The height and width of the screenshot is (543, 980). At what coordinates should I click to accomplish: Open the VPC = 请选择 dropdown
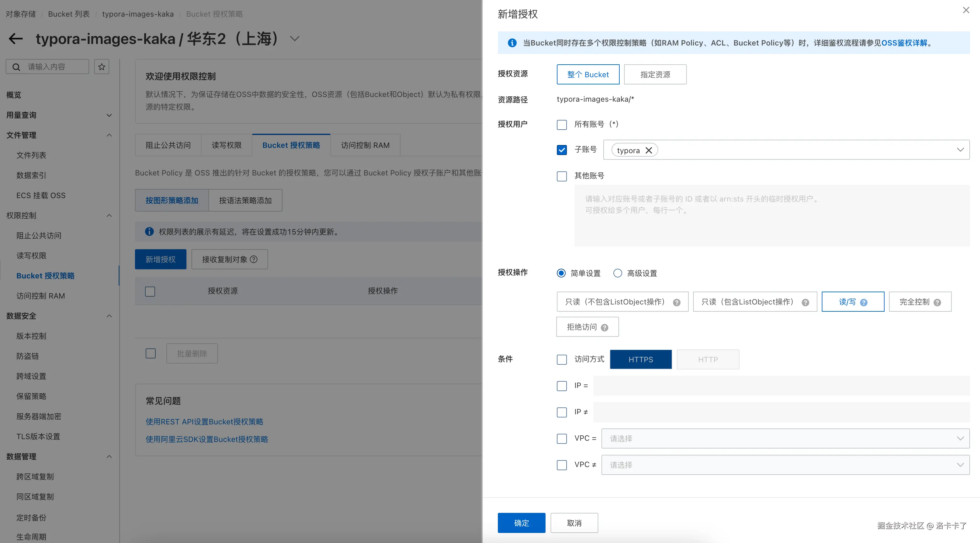point(785,438)
